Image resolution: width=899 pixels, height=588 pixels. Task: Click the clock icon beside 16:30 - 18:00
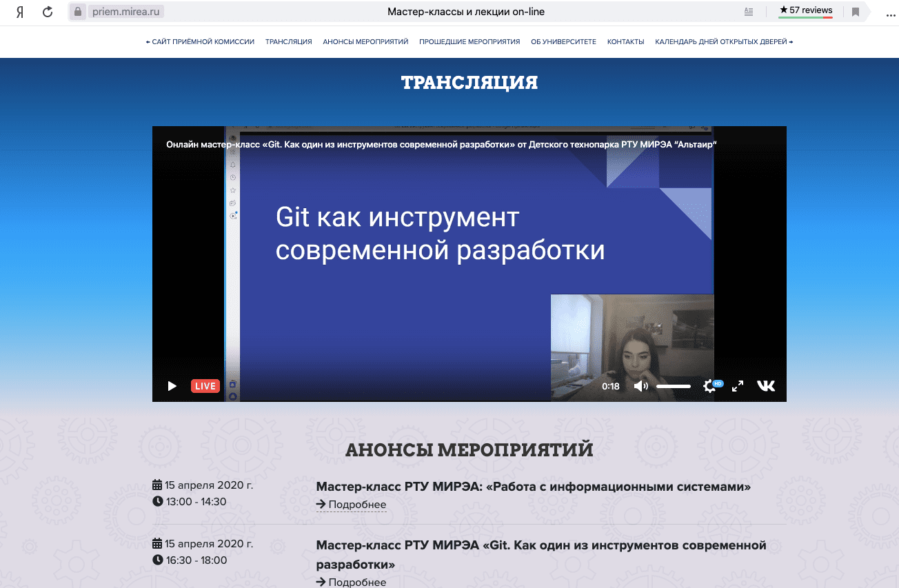157,560
